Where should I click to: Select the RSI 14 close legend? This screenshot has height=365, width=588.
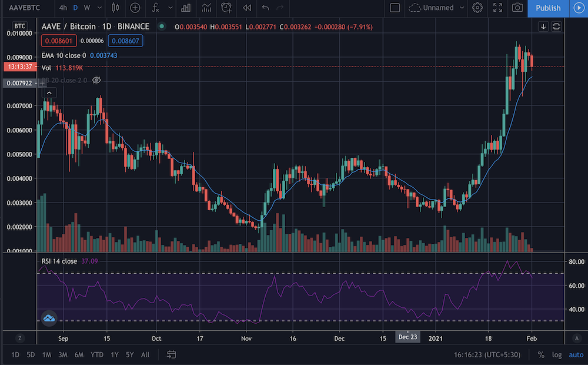point(59,261)
